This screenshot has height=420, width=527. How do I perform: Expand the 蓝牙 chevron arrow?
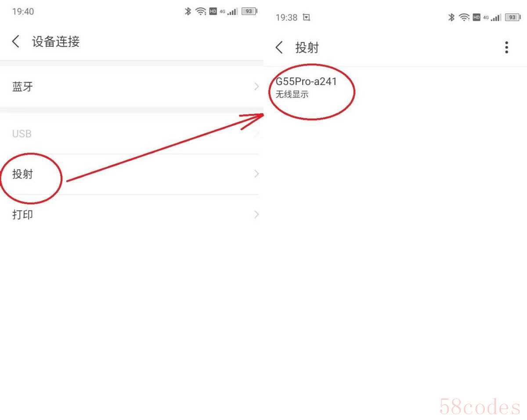pos(256,87)
